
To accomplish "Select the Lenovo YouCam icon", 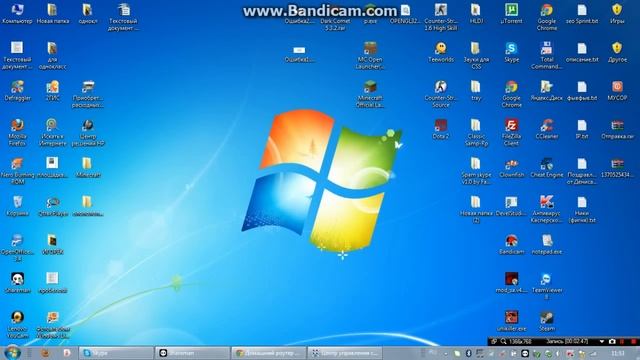I will point(17,324).
